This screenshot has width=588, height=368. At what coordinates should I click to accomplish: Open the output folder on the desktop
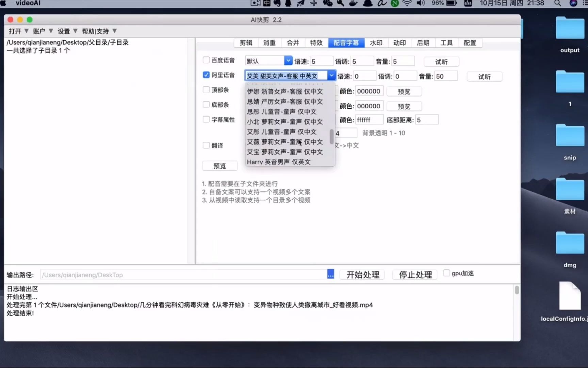click(570, 34)
